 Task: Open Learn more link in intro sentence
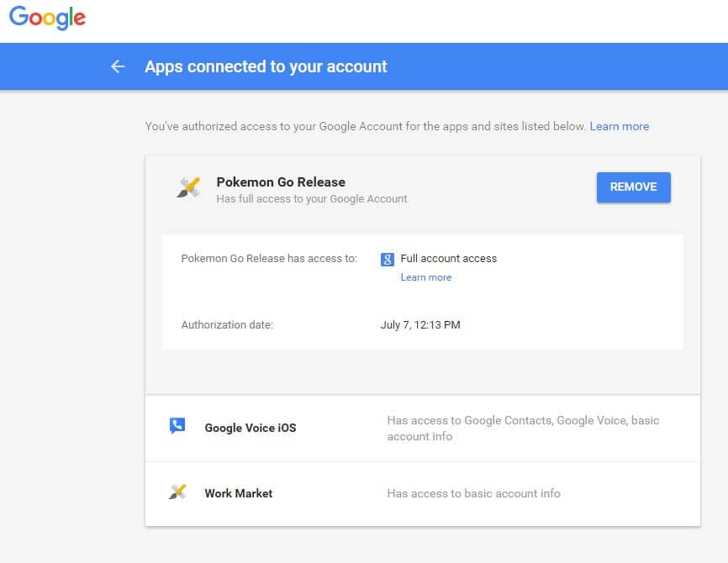click(x=619, y=126)
